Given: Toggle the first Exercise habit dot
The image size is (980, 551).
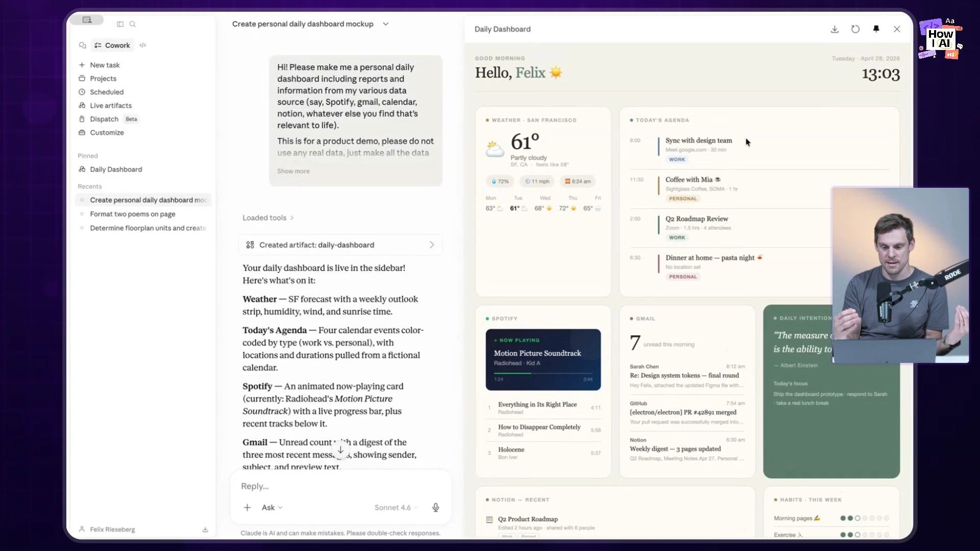Looking at the screenshot, I should click(x=843, y=535).
